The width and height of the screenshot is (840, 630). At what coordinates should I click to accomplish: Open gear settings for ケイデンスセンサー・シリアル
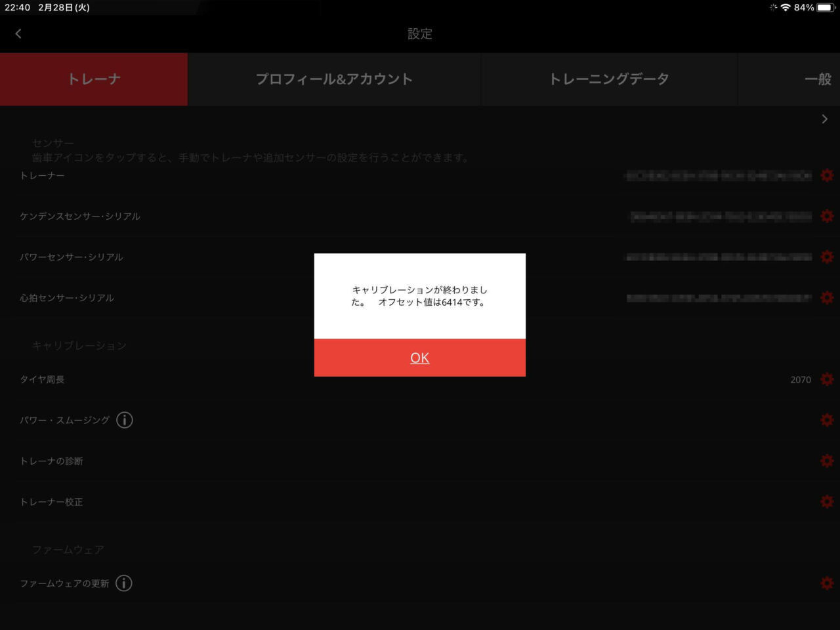tap(827, 216)
